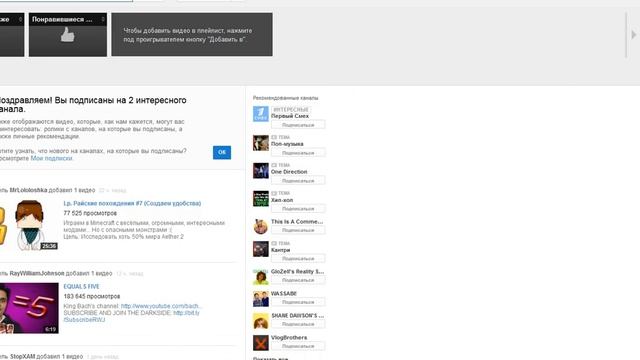Viewport: 640px width, 360px height.
Task: Open Первый Смех channel name link
Action: click(290, 116)
